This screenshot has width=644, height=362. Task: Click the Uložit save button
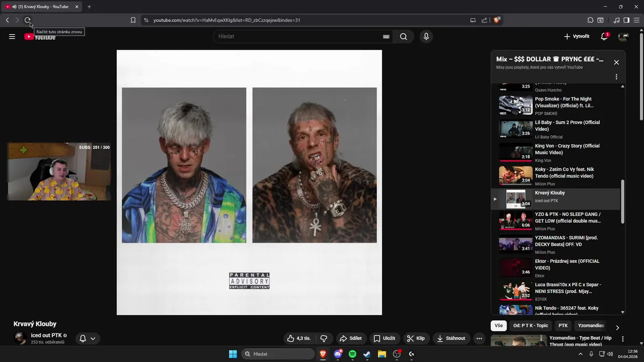click(x=384, y=338)
